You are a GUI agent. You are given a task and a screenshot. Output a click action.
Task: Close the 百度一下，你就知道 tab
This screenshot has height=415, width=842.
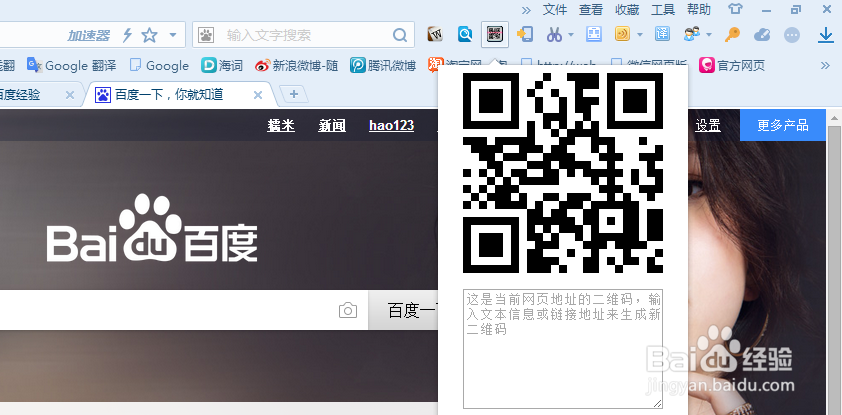[x=258, y=95]
